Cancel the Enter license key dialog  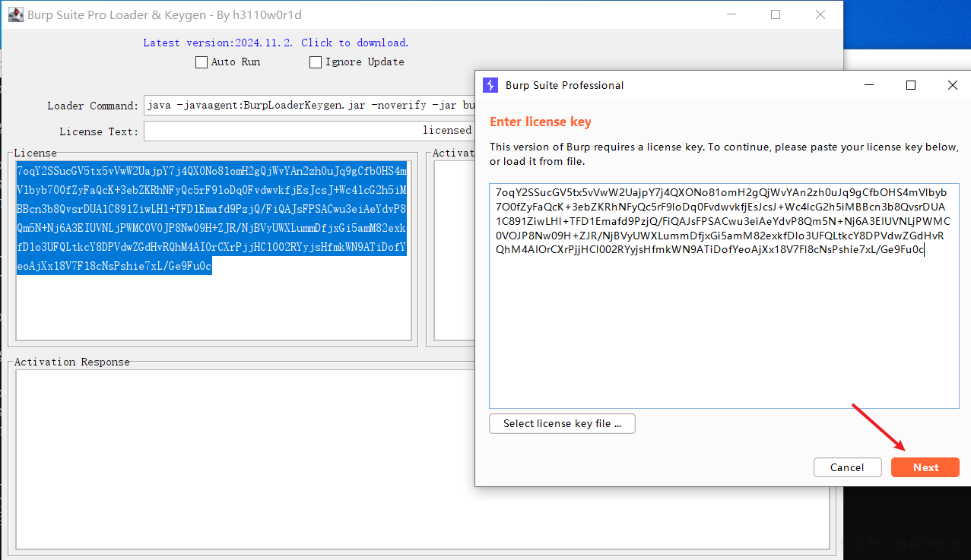(x=847, y=467)
